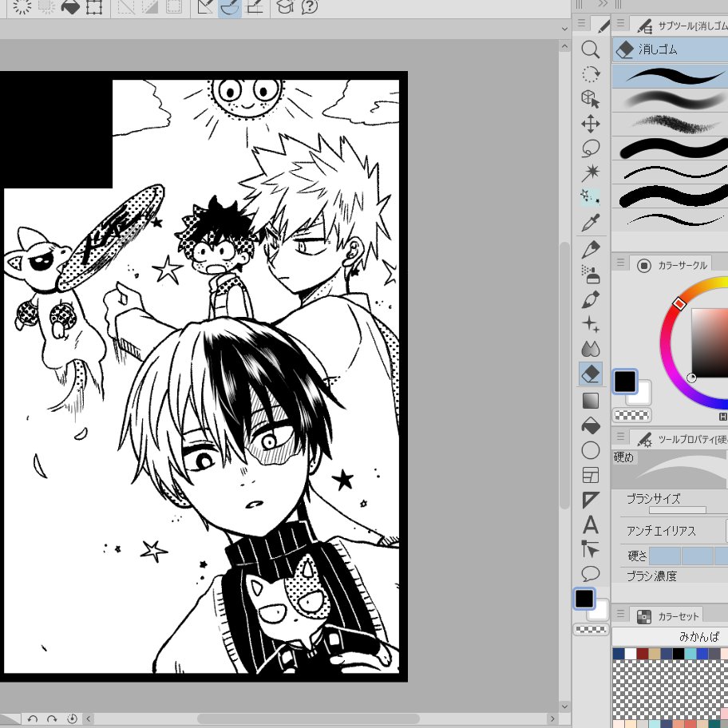Toggle Snap to Ruler
Viewport: 728px width, 728px height.
pyautogui.click(x=206, y=6)
